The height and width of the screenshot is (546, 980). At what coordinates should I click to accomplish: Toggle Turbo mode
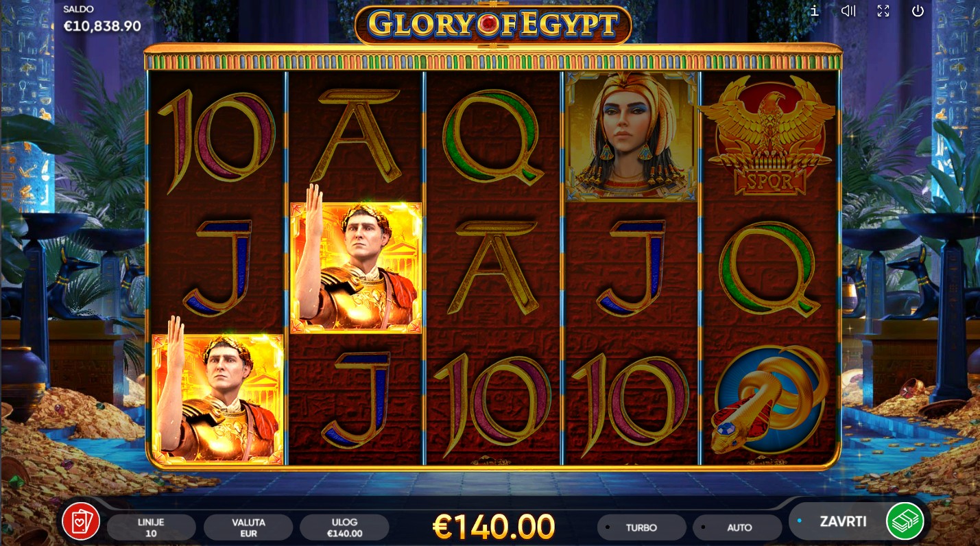(x=641, y=527)
